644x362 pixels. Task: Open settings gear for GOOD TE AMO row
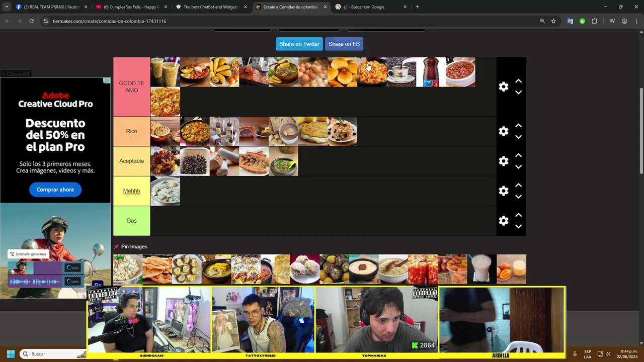(503, 86)
